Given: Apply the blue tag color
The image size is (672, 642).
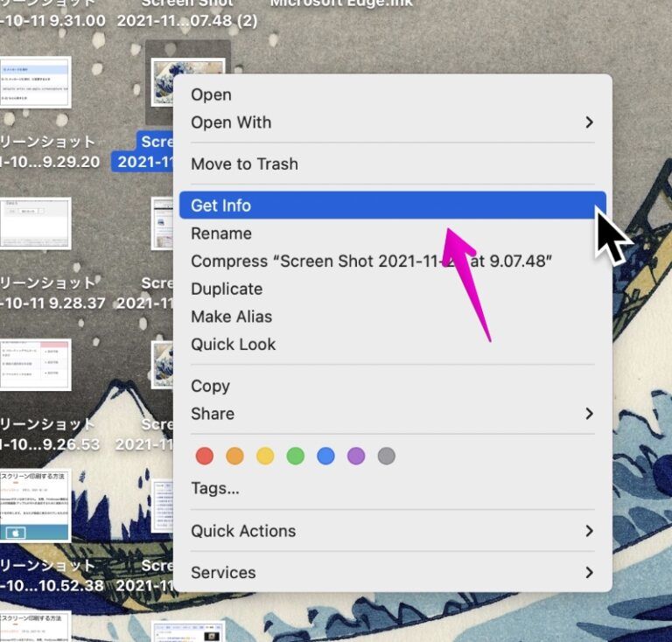Looking at the screenshot, I should [325, 456].
